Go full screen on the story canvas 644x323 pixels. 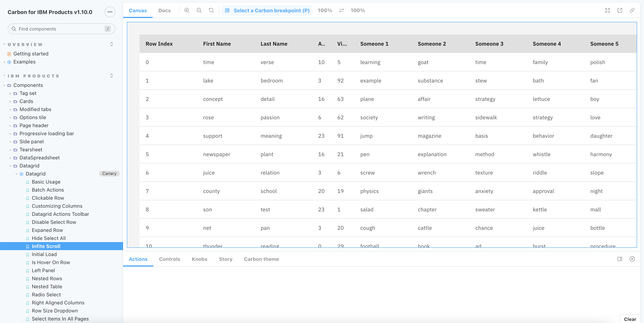(608, 11)
